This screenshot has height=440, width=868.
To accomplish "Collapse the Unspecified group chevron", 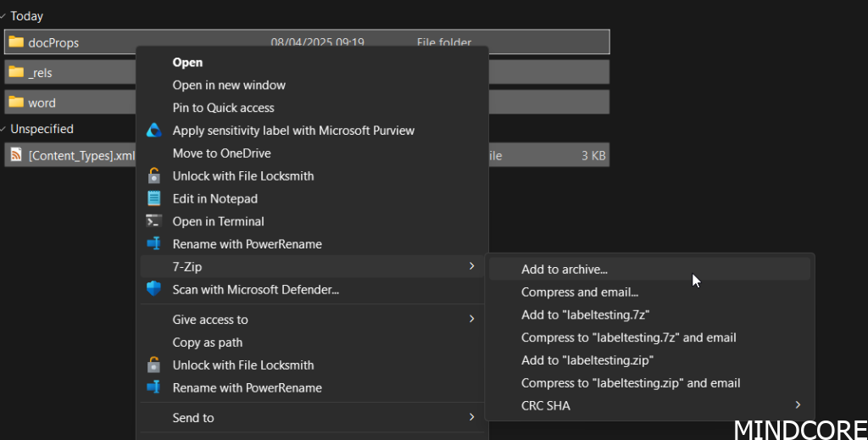I will click(4, 129).
